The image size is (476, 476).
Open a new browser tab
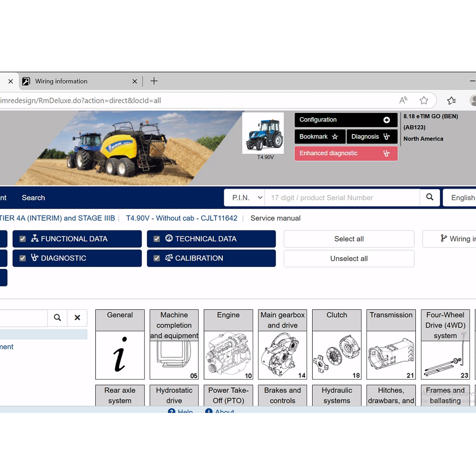point(154,81)
